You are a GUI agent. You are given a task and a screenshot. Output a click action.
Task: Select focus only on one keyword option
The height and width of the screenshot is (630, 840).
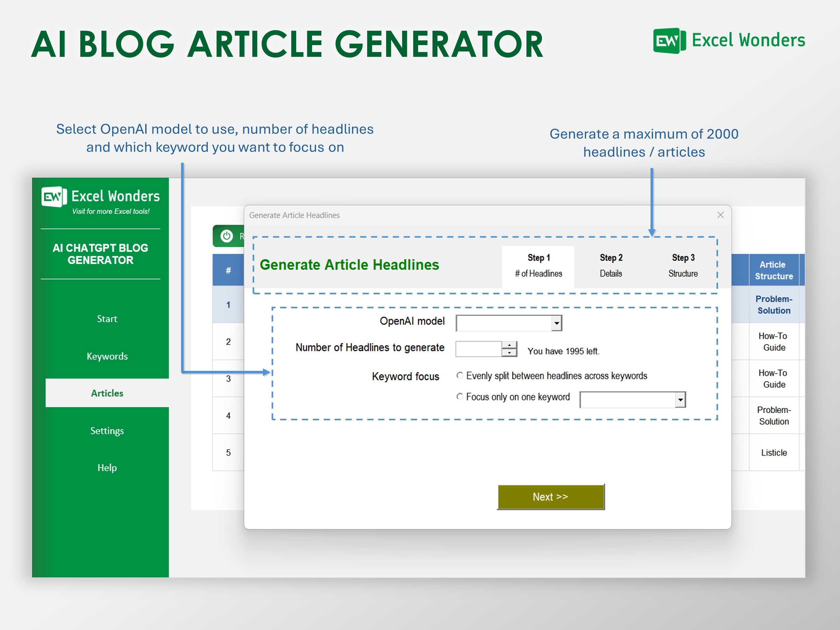(460, 397)
